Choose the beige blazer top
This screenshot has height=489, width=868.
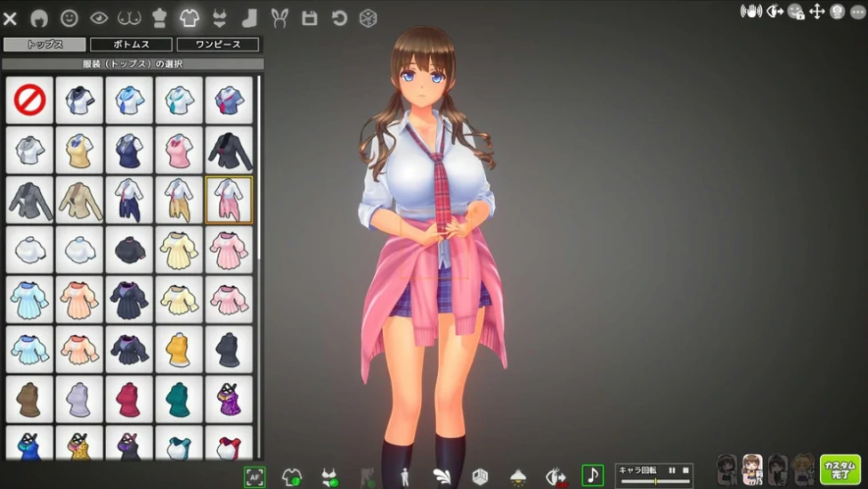point(80,200)
